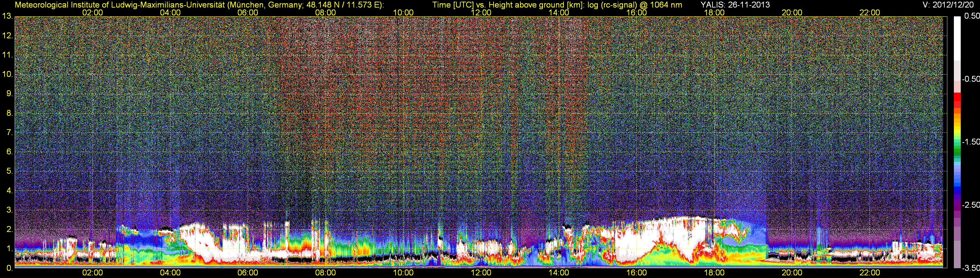Click '10:00' on the top time axis
The height and width of the screenshot is (278, 980).
click(403, 12)
